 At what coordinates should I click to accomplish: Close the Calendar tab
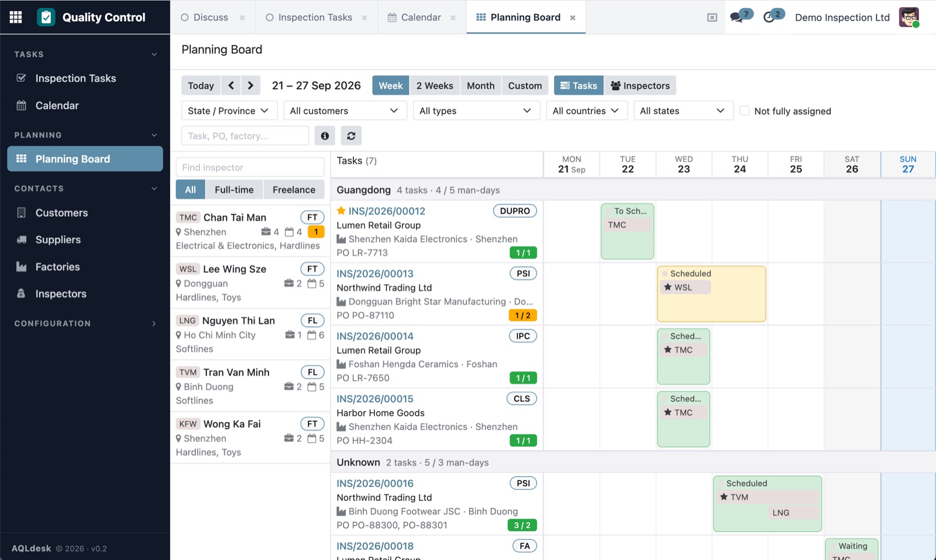(453, 18)
